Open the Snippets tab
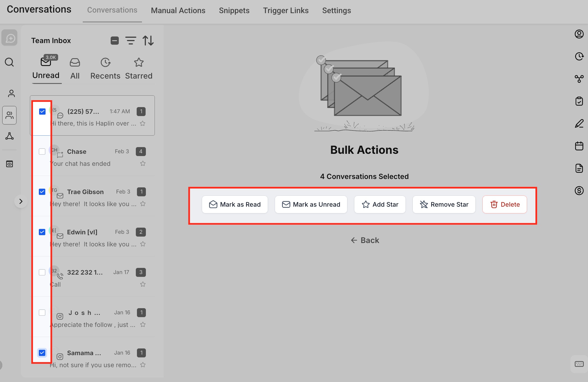 [234, 11]
